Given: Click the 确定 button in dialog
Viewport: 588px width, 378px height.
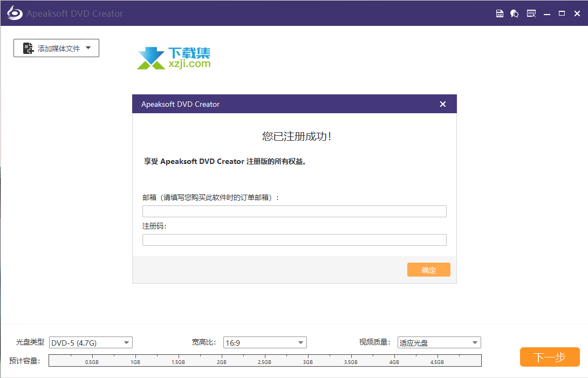Looking at the screenshot, I should (x=429, y=270).
